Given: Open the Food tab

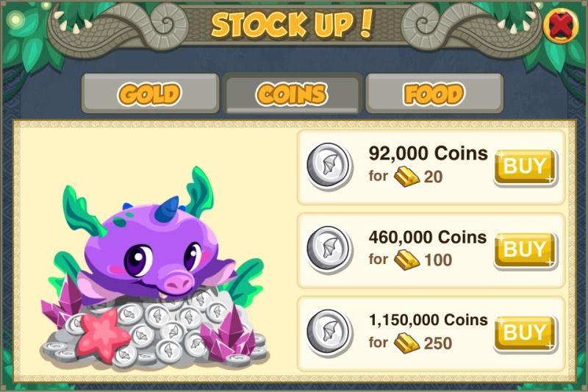Looking at the screenshot, I should click(x=434, y=93).
